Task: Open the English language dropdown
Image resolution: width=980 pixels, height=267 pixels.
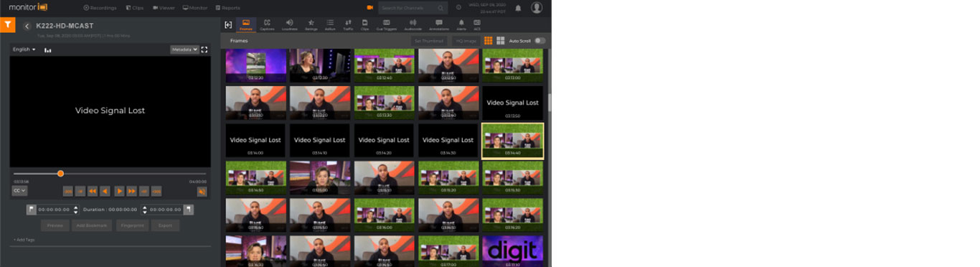Action: pyautogui.click(x=24, y=50)
